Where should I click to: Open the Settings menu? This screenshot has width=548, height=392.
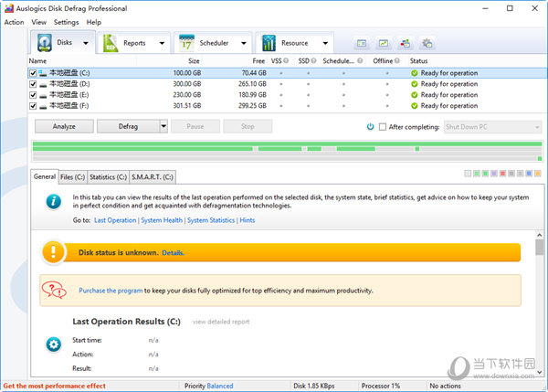coord(66,22)
